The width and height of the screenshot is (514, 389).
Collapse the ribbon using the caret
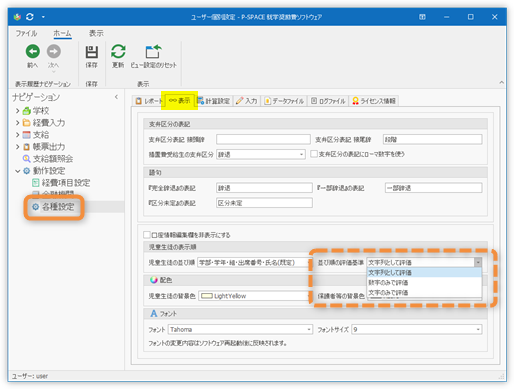click(x=501, y=82)
